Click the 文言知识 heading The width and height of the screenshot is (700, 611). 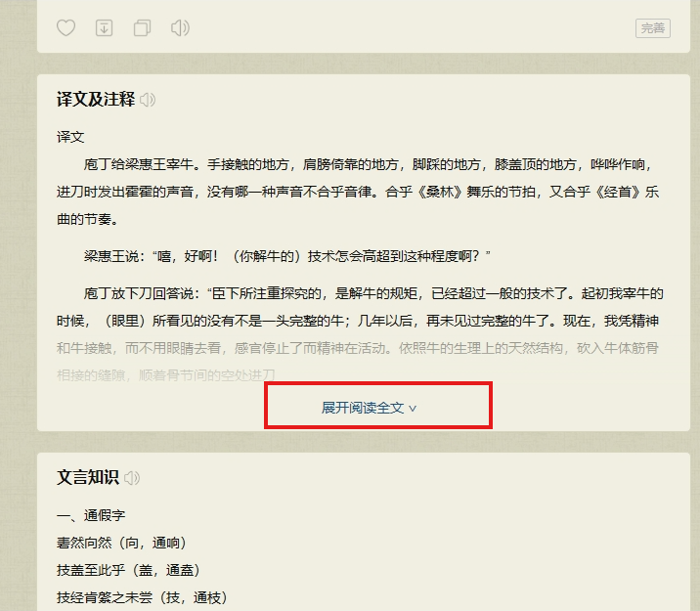pos(88,478)
